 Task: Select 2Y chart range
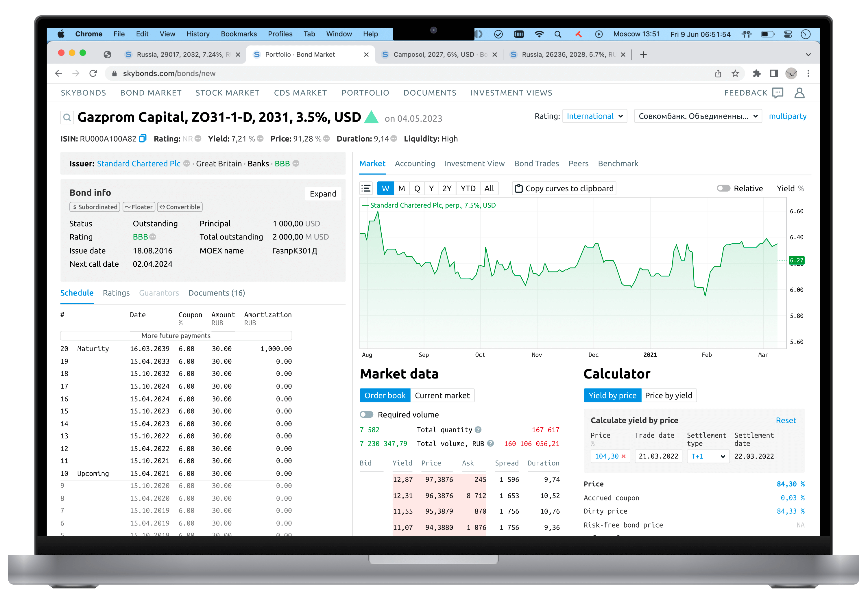click(447, 188)
